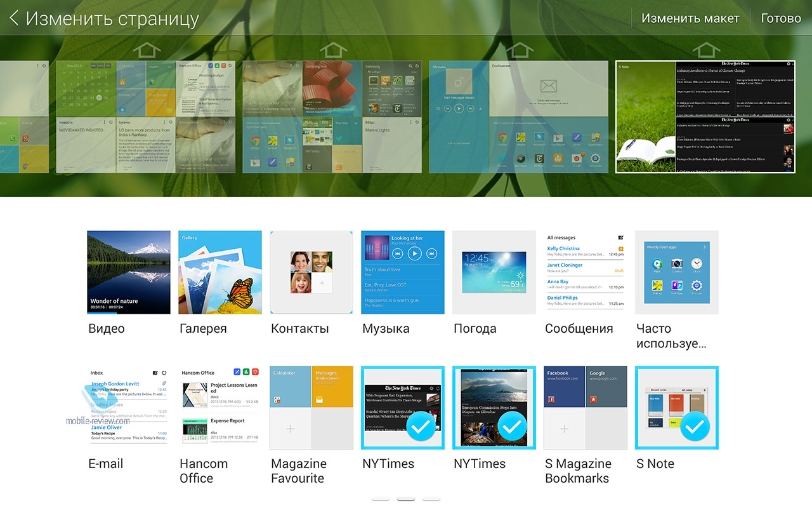Screen dimensions: 812x508
Task: Add the Музыка widget tile
Action: [x=403, y=272]
